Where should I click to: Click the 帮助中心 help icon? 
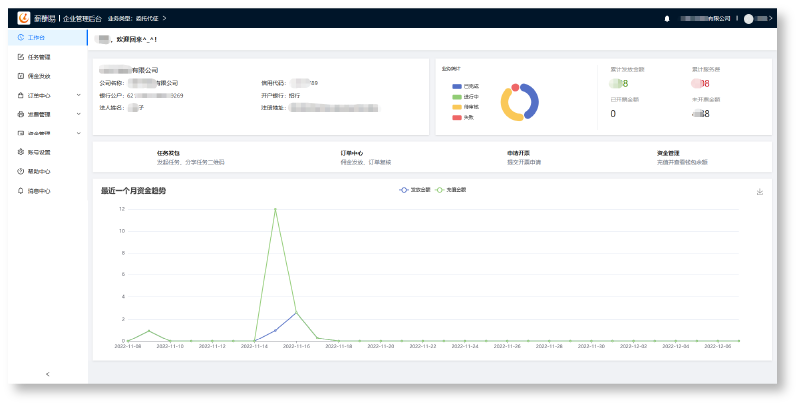coord(21,171)
